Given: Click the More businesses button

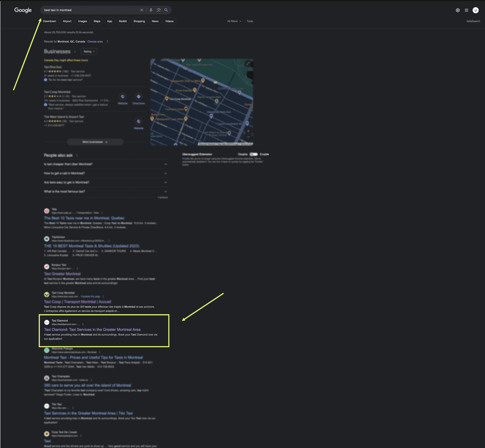Looking at the screenshot, I should click(95, 142).
